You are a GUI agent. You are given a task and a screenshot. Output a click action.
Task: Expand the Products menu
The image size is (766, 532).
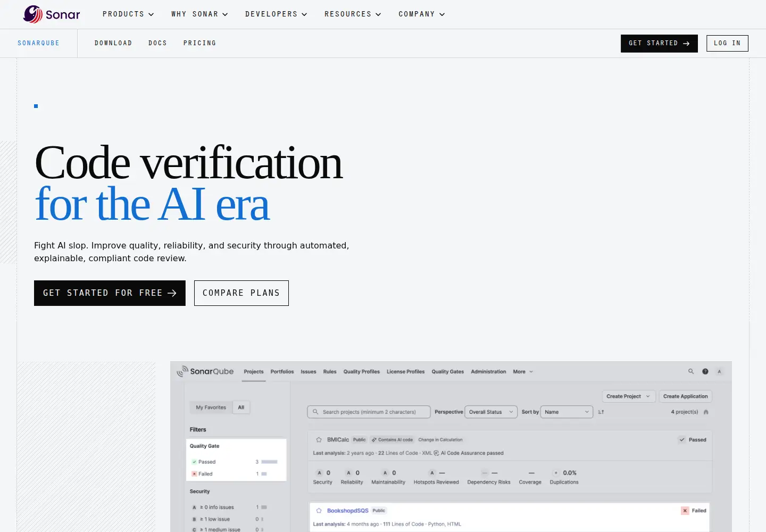pyautogui.click(x=128, y=14)
